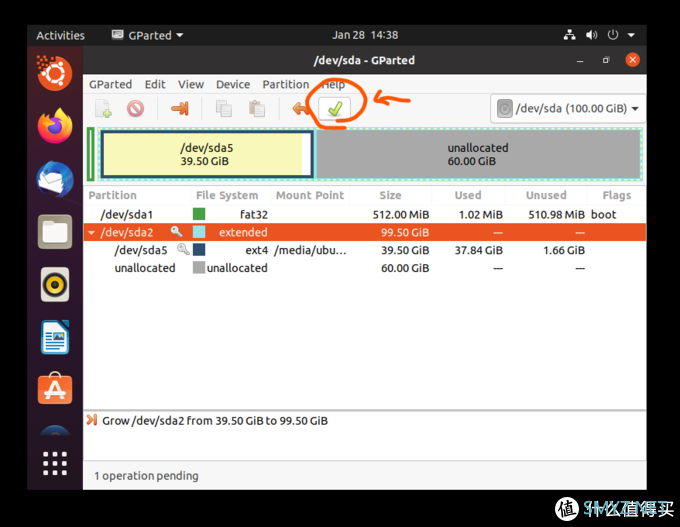Select the /dev/sda5 ext4 partition row
The image size is (680, 527).
point(364,250)
